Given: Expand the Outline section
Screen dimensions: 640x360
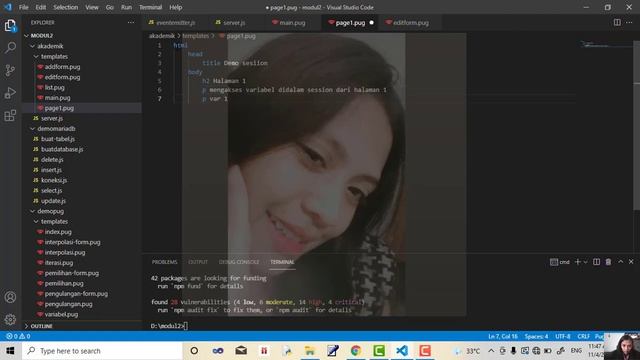Looking at the screenshot, I should click(x=82, y=326).
